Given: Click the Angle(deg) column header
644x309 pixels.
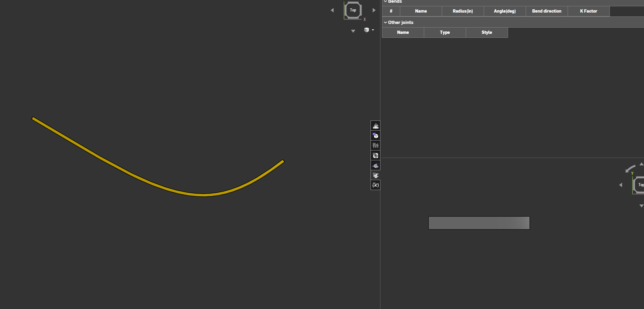Looking at the screenshot, I should click(505, 11).
